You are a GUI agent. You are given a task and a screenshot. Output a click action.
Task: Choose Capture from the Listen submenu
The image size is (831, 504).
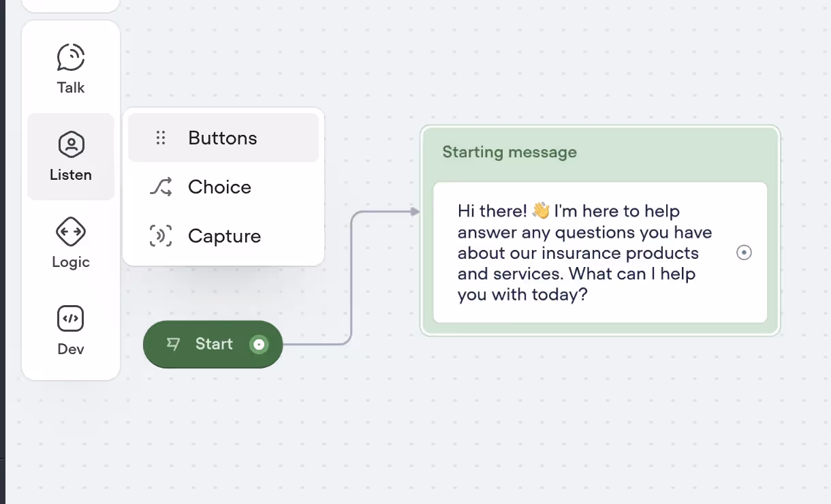(x=223, y=236)
